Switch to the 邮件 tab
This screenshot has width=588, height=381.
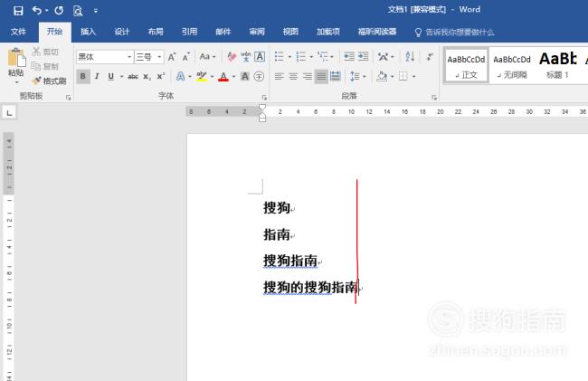[x=223, y=32]
